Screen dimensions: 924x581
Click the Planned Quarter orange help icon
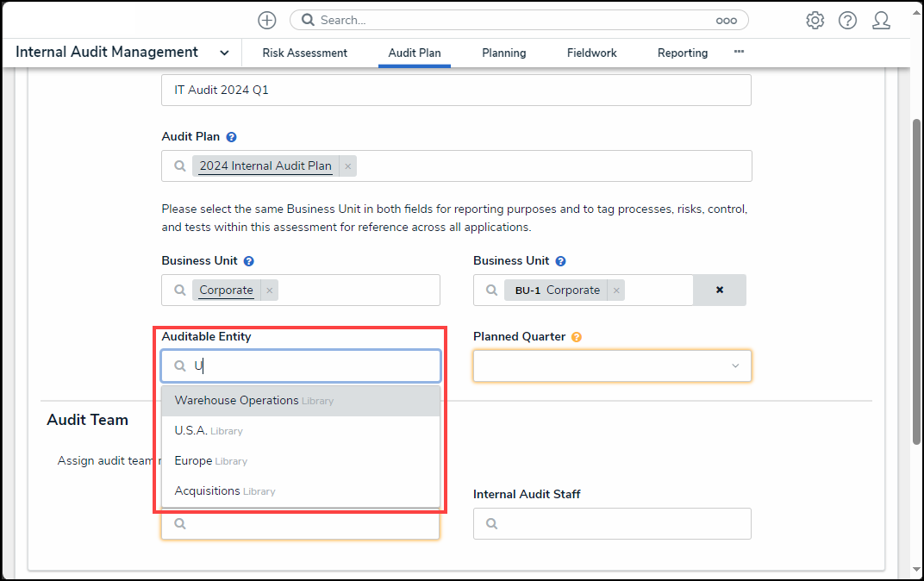[577, 337]
